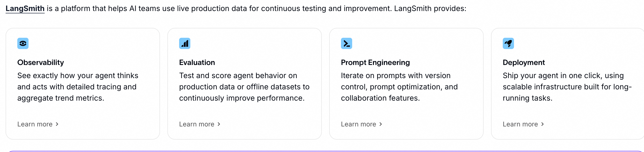Select the Evaluation card heading
Image resolution: width=644 pixels, height=152 pixels.
(197, 62)
